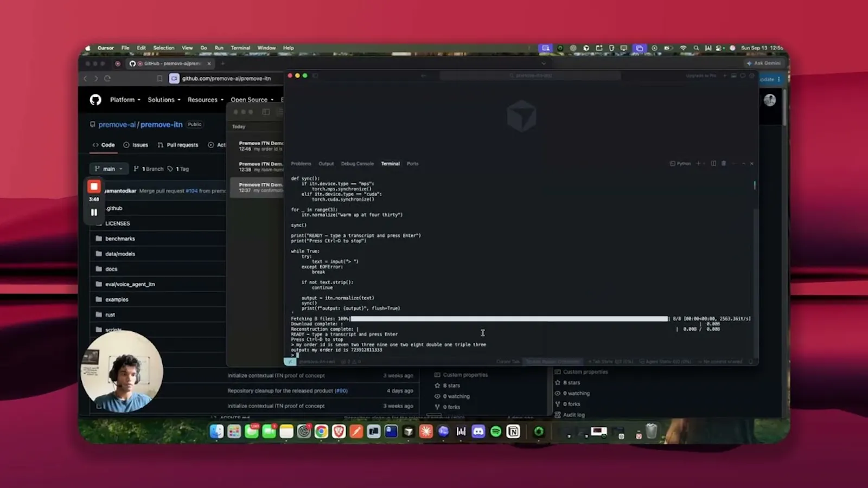The image size is (868, 488).
Task: Open the Terminal menu in menu bar
Action: pos(240,48)
